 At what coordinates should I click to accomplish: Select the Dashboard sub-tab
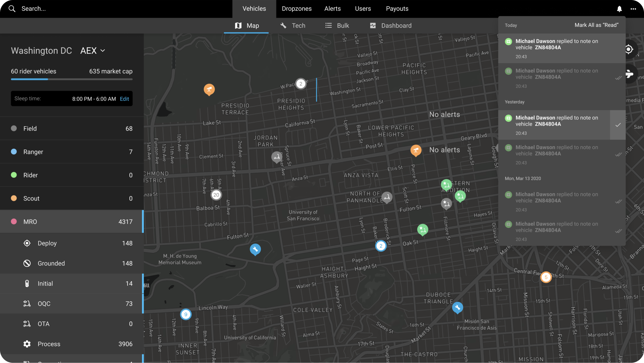(391, 26)
